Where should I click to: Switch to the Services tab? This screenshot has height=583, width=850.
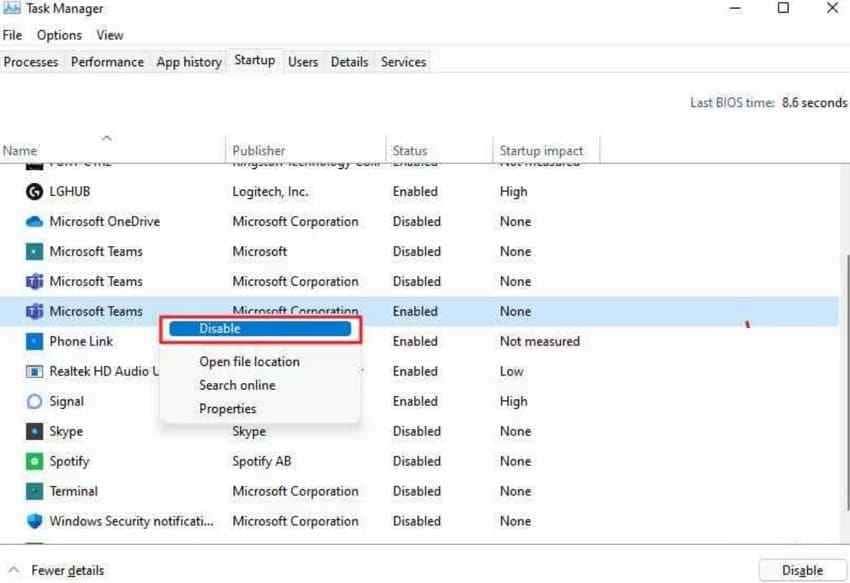[403, 62]
